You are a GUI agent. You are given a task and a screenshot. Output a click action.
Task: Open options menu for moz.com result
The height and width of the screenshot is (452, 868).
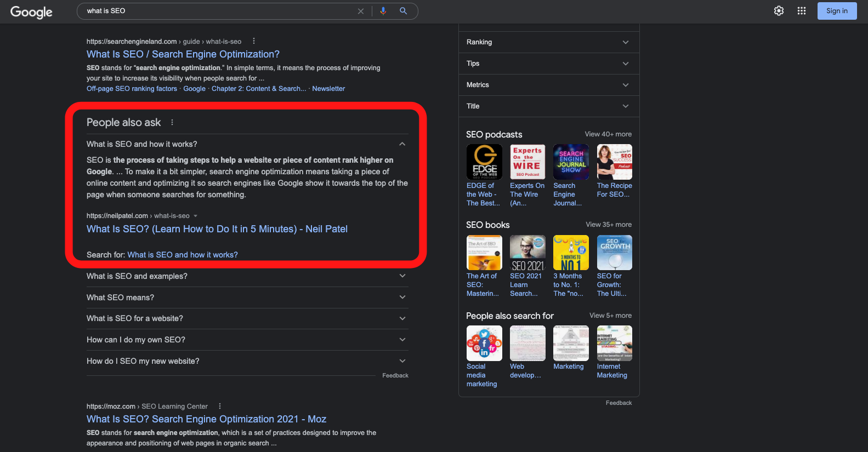click(x=220, y=407)
